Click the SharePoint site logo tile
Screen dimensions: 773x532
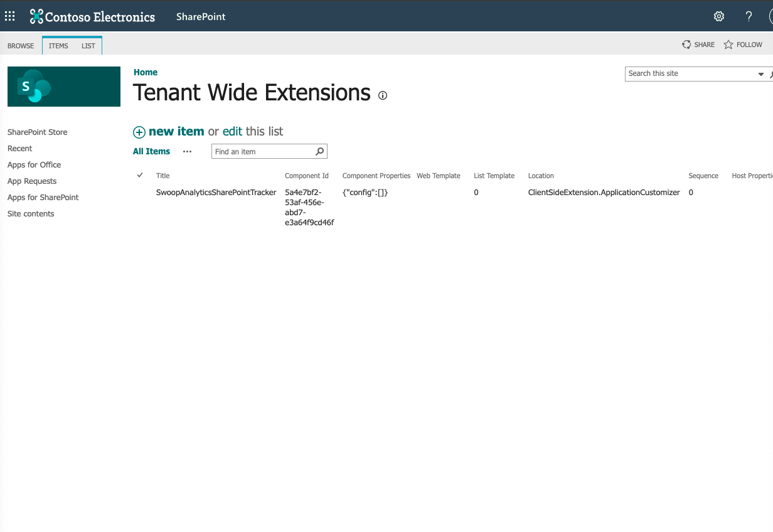point(64,87)
